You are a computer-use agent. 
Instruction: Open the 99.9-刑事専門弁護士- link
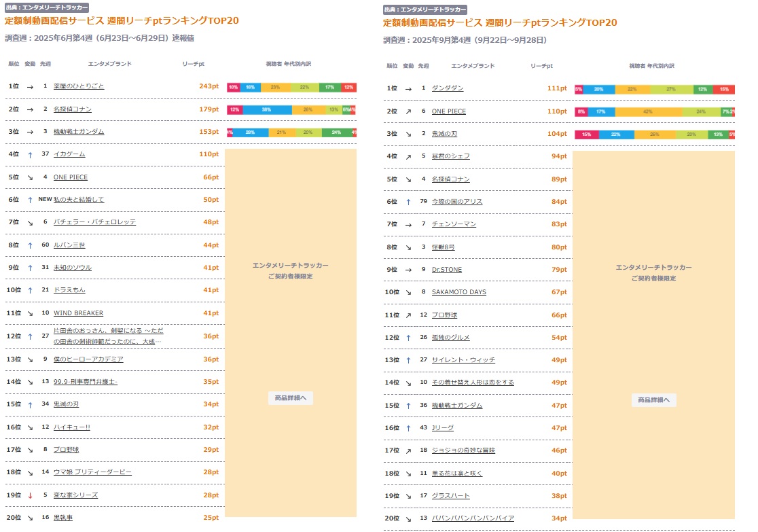pyautogui.click(x=85, y=382)
